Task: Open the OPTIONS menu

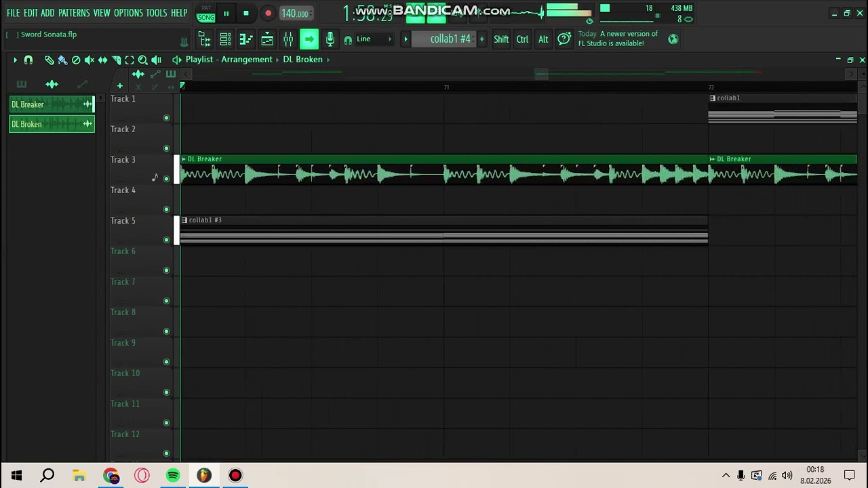Action: pyautogui.click(x=128, y=13)
